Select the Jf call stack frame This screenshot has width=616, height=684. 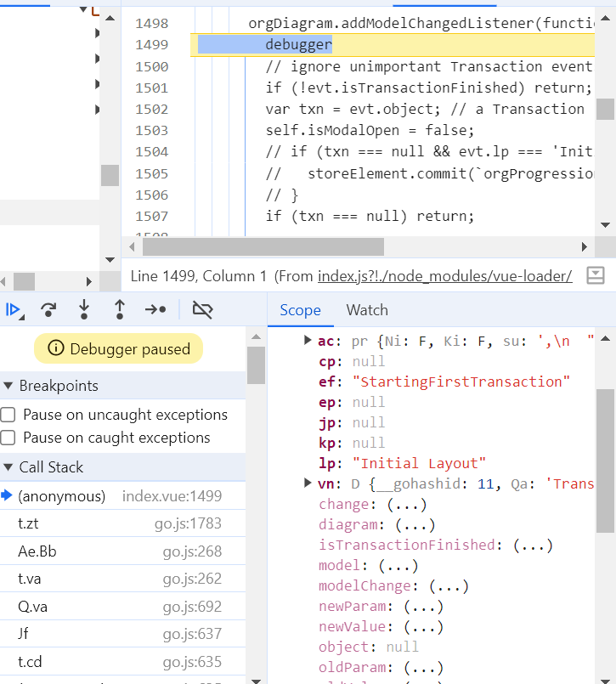point(122,634)
